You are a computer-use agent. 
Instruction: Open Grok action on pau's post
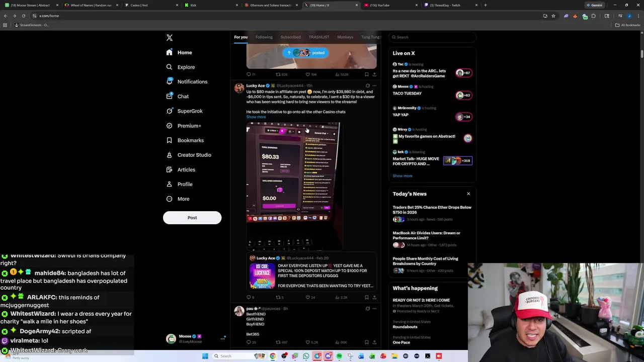point(367,309)
